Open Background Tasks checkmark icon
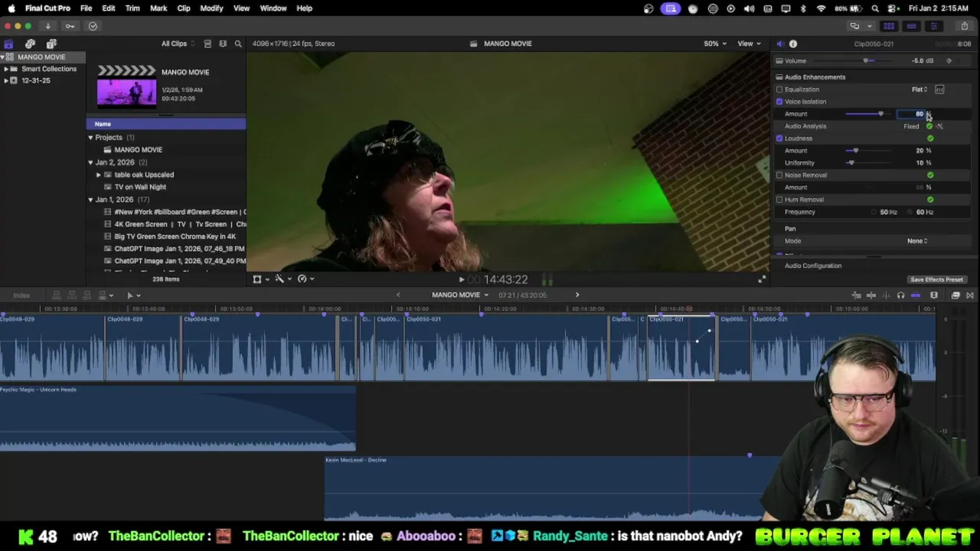 tap(93, 26)
